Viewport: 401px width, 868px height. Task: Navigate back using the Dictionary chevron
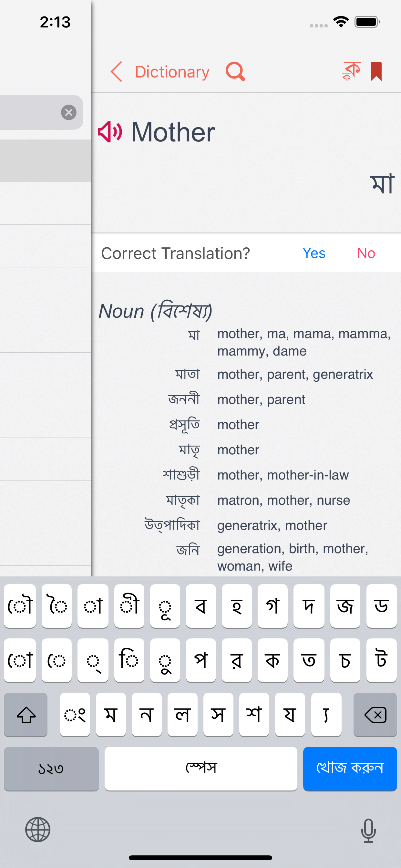116,71
